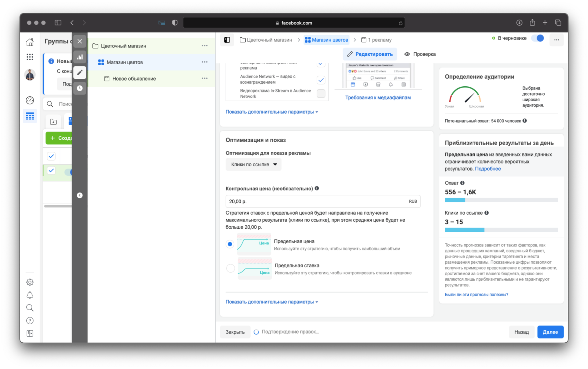Open Требования к медиафайлам link
This screenshot has height=369, width=588.
pos(378,98)
